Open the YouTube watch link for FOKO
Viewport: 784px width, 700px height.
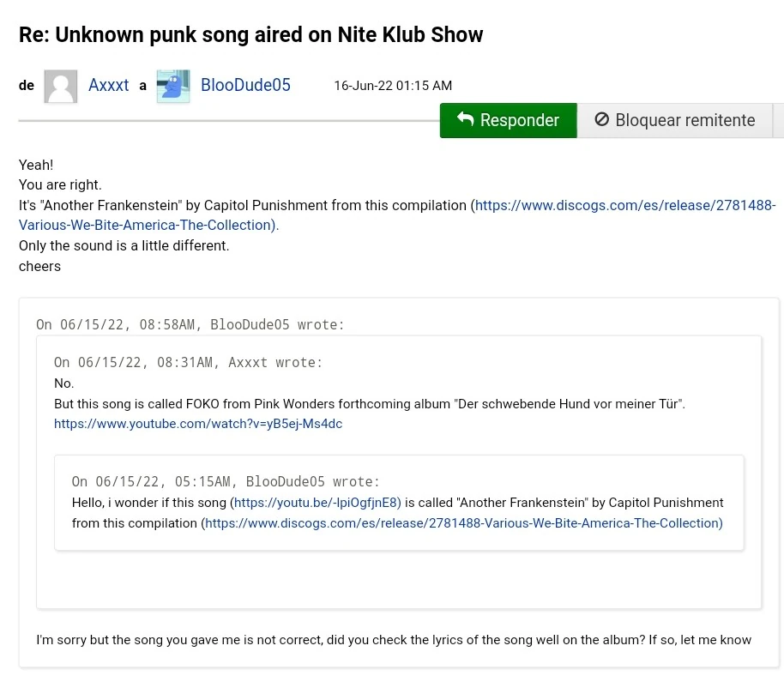point(198,424)
